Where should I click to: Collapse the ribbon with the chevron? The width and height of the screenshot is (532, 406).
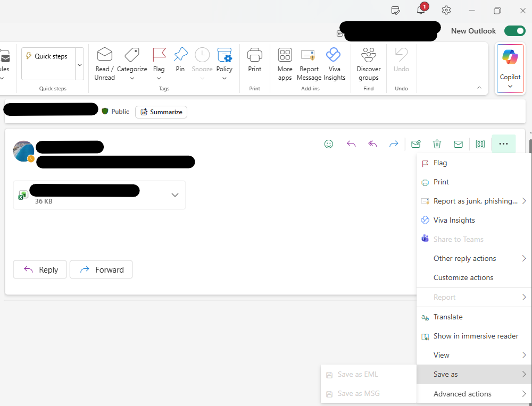479,88
